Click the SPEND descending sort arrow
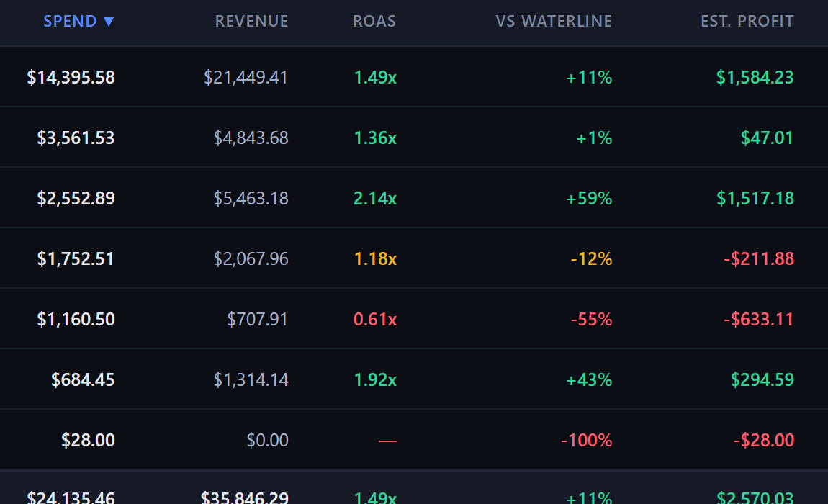 pyautogui.click(x=109, y=22)
